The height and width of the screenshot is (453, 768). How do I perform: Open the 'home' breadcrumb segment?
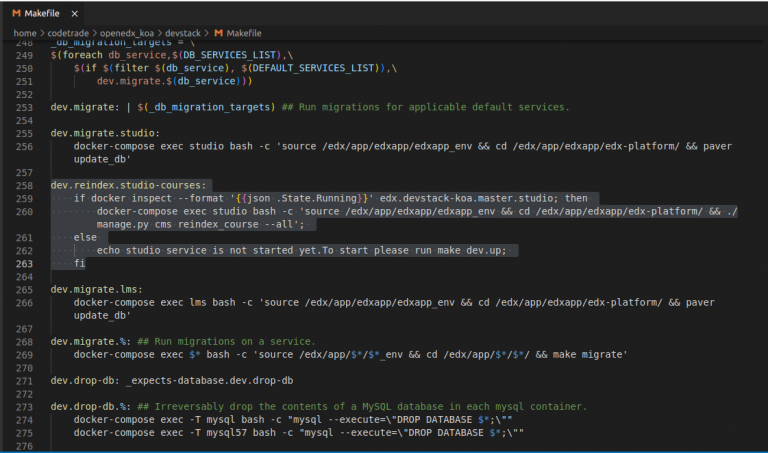(25, 33)
